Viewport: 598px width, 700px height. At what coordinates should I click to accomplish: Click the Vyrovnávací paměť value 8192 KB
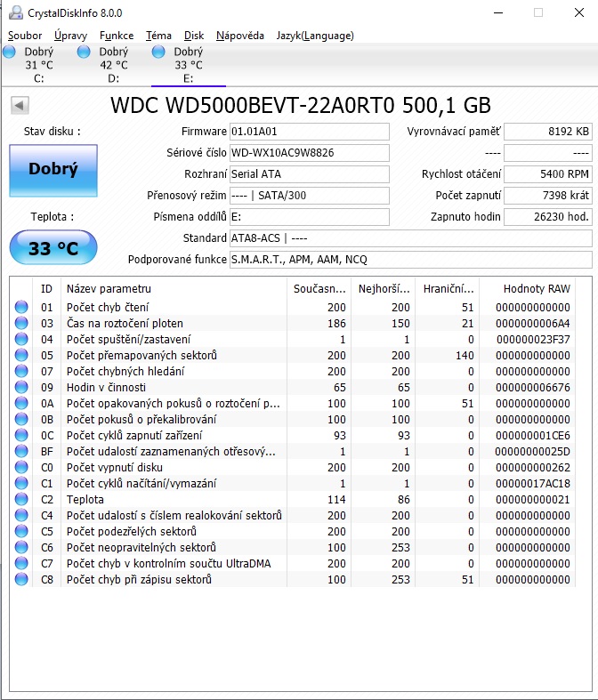click(x=548, y=132)
